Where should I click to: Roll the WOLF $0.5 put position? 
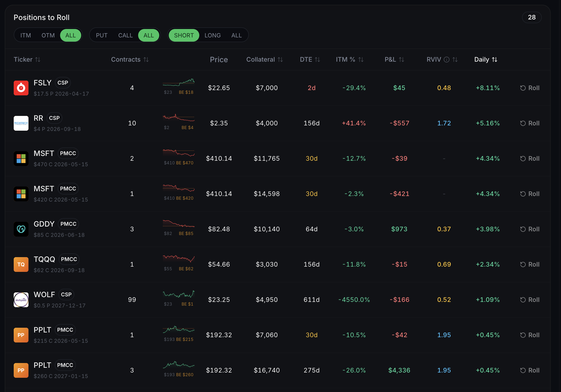pyautogui.click(x=530, y=300)
